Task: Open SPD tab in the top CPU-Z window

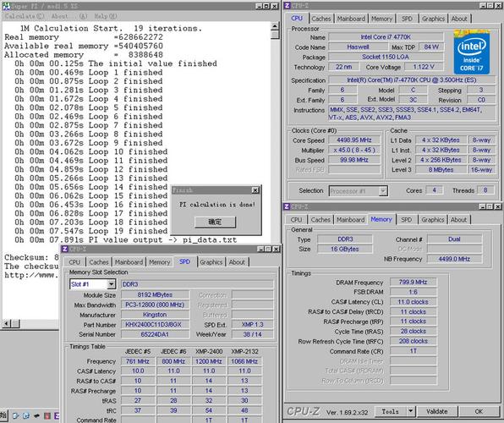Action: pos(407,19)
